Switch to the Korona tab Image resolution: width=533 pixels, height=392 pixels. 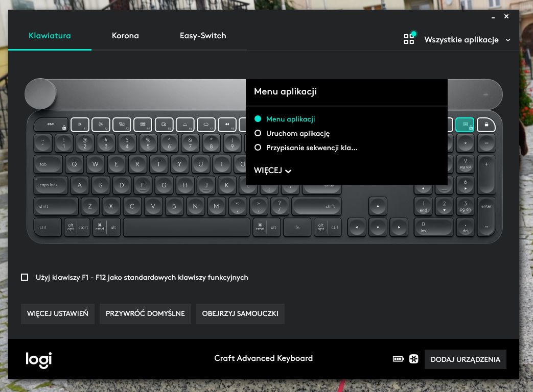point(125,36)
